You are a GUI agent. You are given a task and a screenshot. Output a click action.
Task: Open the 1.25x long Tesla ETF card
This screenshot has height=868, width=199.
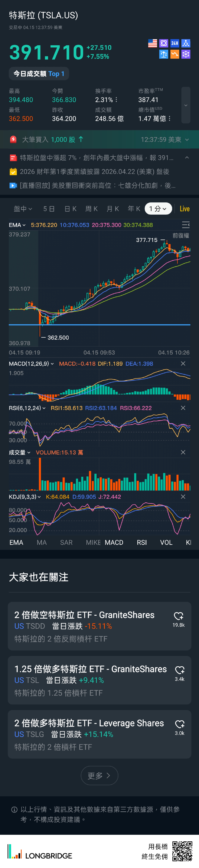click(91, 680)
